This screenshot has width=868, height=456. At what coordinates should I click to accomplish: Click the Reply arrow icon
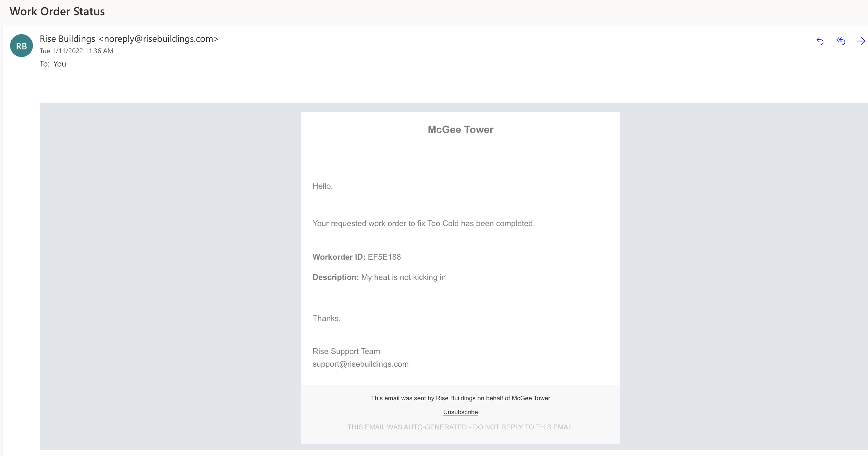pyautogui.click(x=820, y=41)
